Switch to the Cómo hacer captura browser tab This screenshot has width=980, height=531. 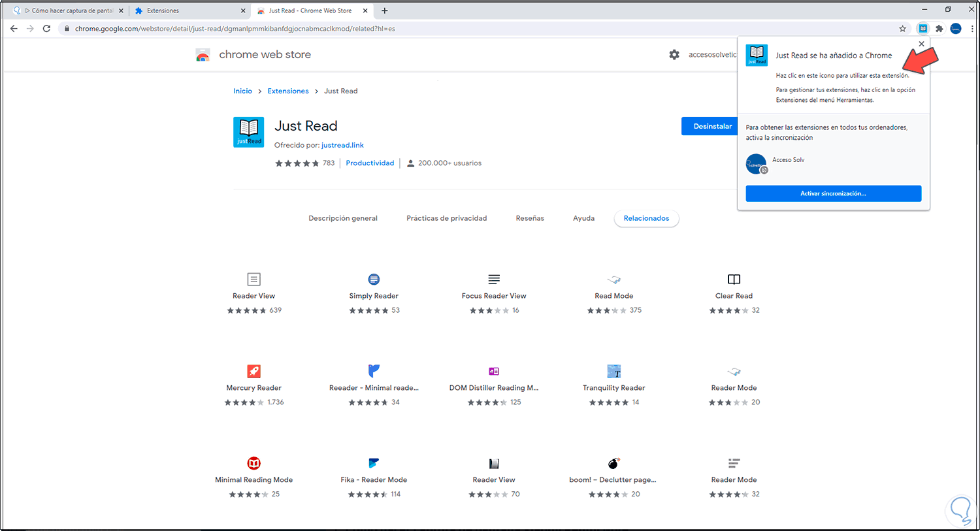point(67,10)
